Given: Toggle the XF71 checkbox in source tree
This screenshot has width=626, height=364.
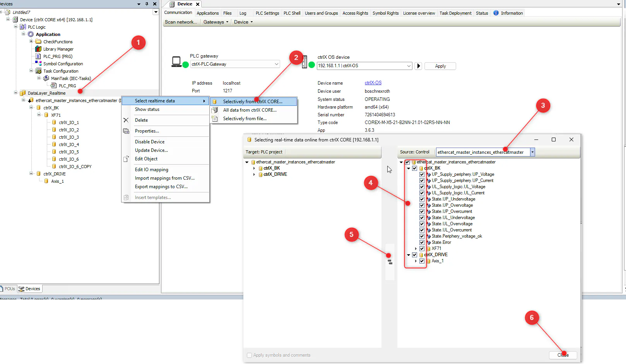Looking at the screenshot, I should (422, 248).
